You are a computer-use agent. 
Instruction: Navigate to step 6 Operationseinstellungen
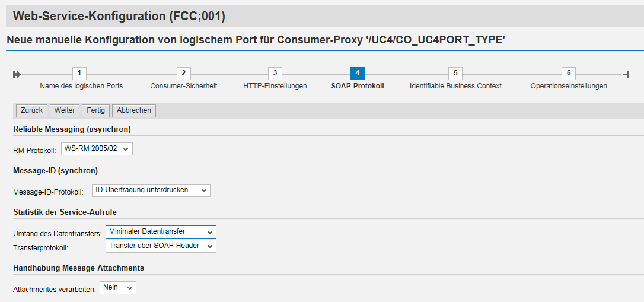(568, 74)
